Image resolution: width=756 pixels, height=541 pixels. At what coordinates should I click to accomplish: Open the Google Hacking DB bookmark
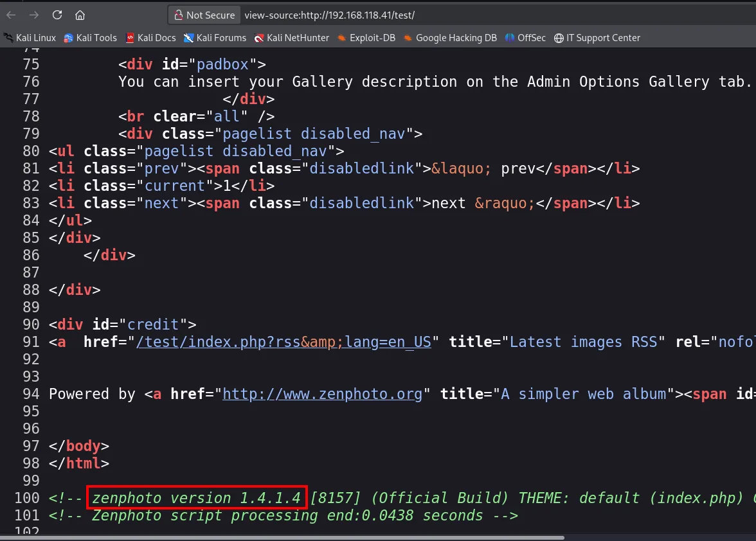450,37
